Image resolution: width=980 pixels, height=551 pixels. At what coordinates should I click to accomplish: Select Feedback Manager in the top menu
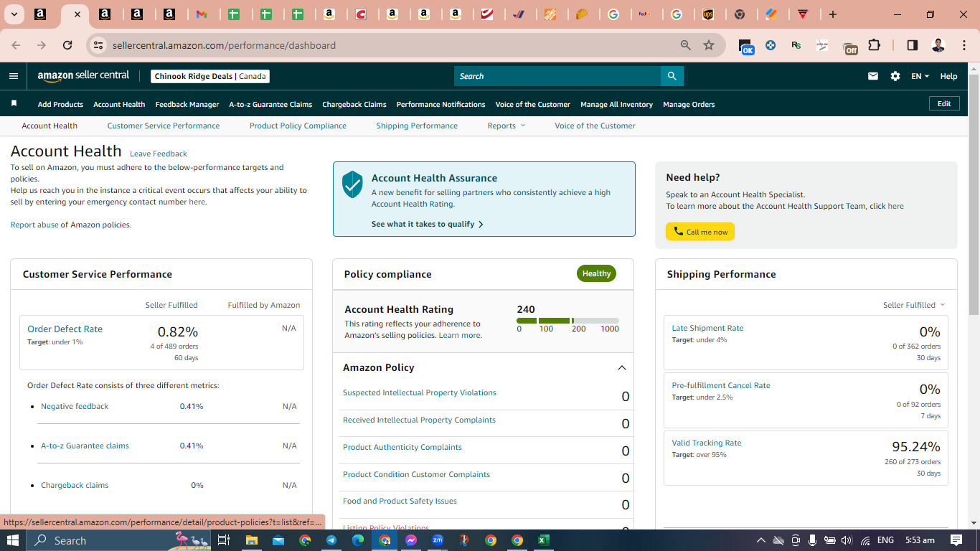(x=187, y=104)
